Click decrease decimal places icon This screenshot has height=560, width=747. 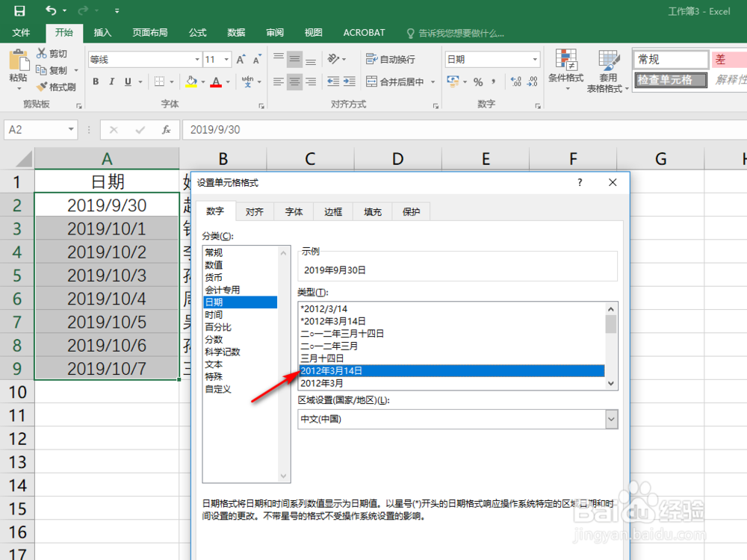[x=532, y=81]
